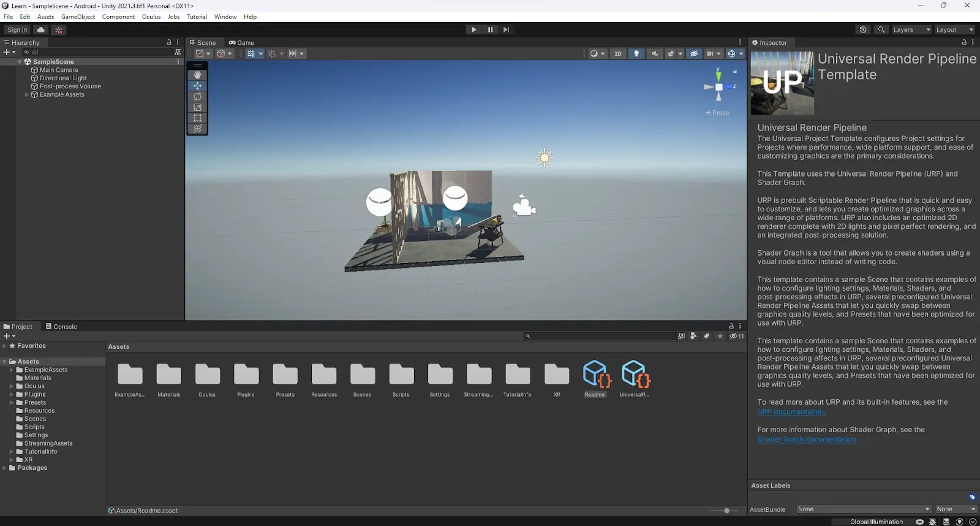Click the camera gizmo in scene view
Viewport: 980px width, 526px height.
(523, 206)
